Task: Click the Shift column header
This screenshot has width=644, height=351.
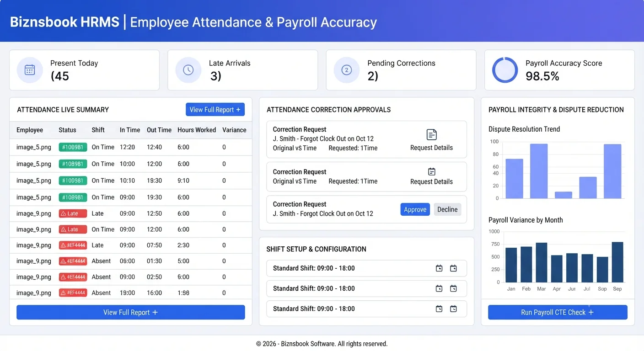Action: pos(98,130)
